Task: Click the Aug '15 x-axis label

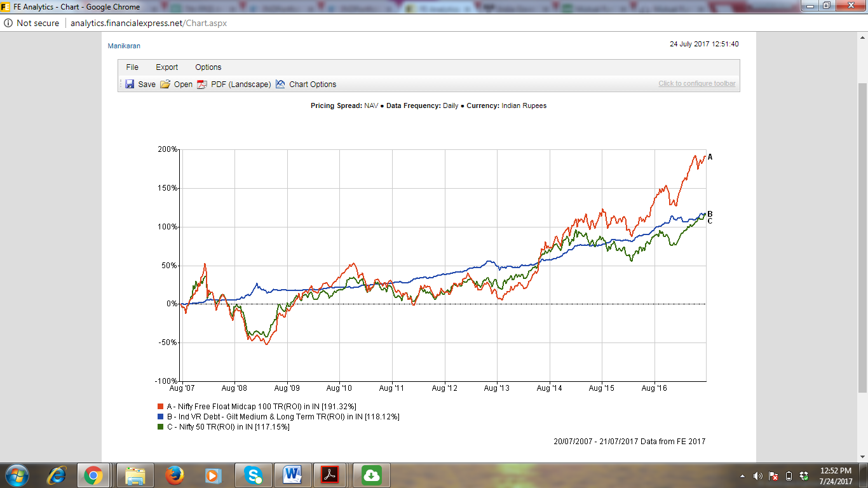Action: click(x=602, y=388)
